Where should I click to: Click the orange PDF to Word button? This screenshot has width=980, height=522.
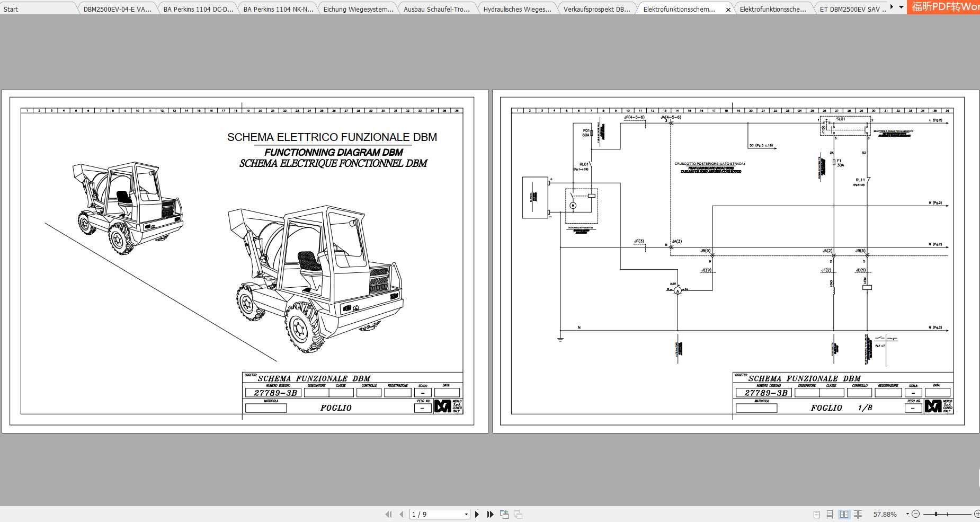[943, 7]
